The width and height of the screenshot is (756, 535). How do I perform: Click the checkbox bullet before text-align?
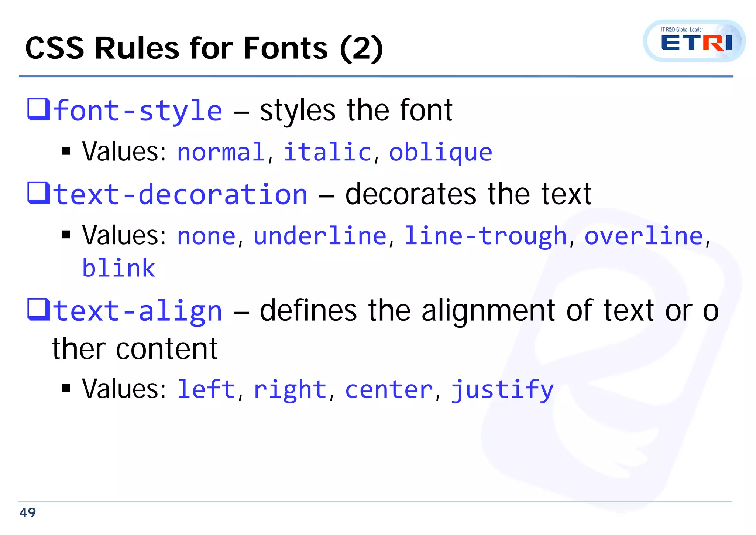(38, 310)
